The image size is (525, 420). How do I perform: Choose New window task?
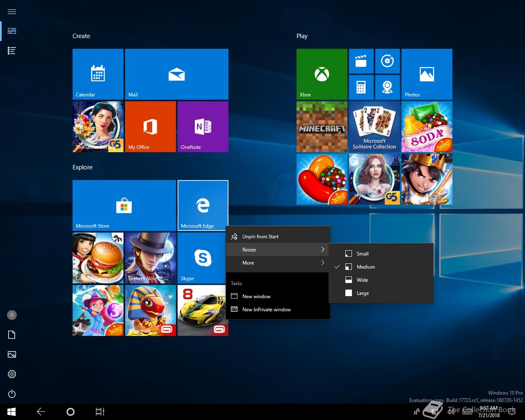coord(278,297)
